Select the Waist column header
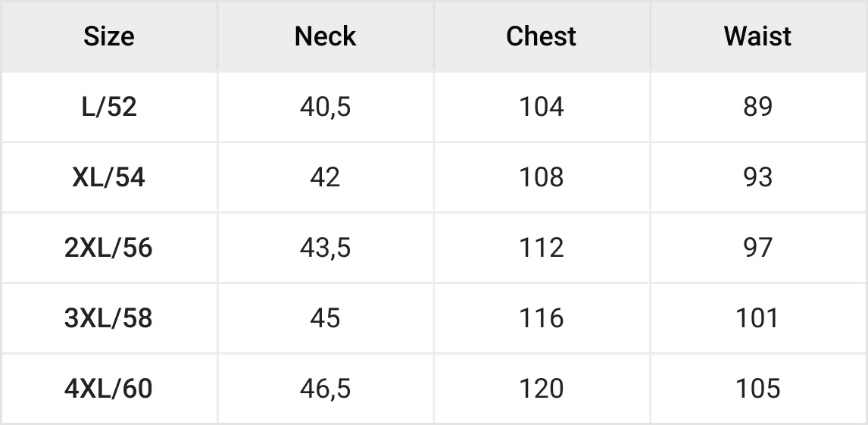Screen dimensions: 868x425 click(757, 36)
